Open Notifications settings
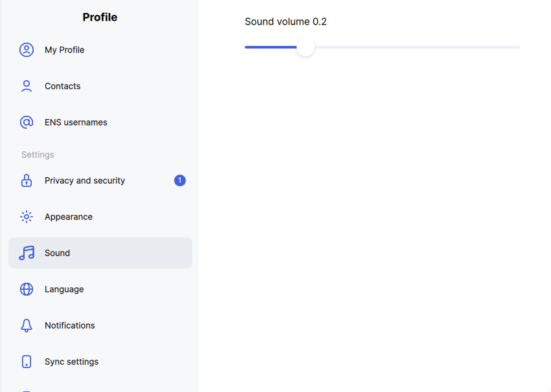Image resolution: width=551 pixels, height=392 pixels. [100, 325]
